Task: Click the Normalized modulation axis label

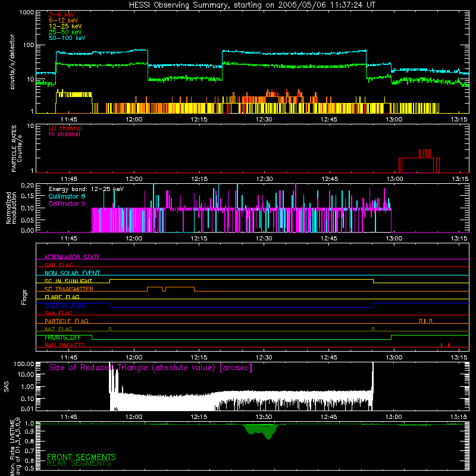Action: click(x=11, y=208)
